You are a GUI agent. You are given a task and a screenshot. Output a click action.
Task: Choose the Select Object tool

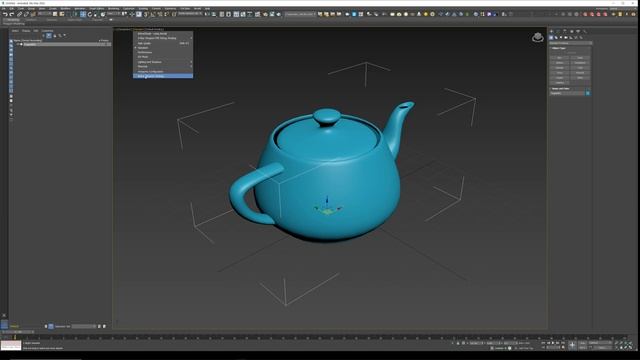coord(55,14)
